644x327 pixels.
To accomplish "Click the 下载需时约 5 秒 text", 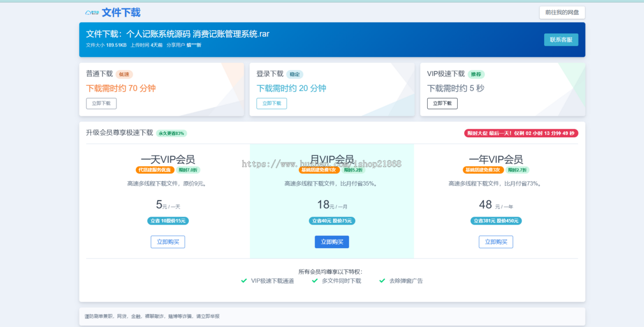I will click(x=456, y=88).
